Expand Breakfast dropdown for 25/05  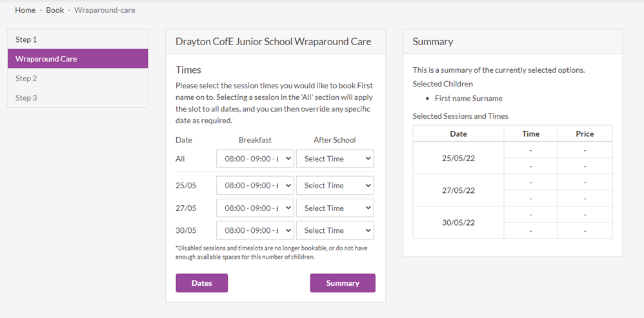click(255, 186)
